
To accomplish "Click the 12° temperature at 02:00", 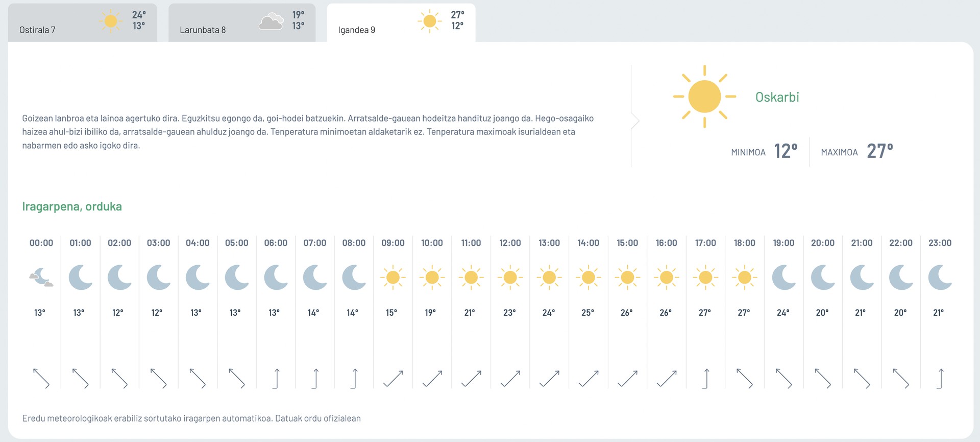I will pyautogui.click(x=118, y=313).
